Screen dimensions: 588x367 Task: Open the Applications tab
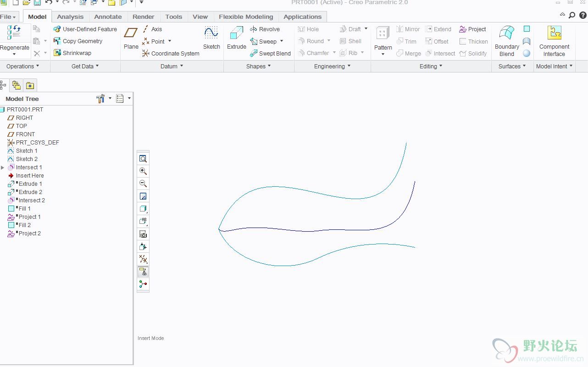tap(303, 17)
